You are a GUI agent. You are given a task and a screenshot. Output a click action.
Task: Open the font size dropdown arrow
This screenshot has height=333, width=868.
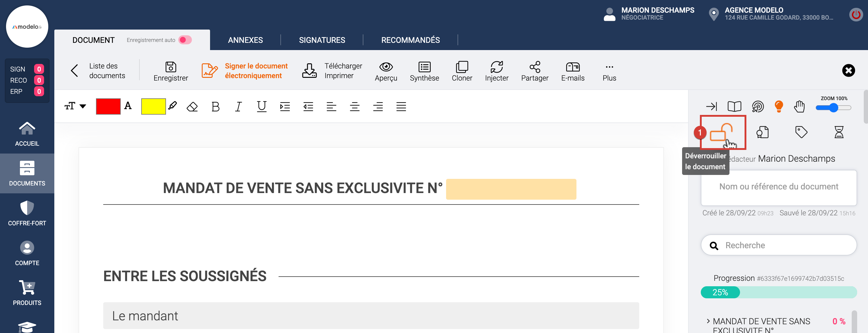point(83,106)
